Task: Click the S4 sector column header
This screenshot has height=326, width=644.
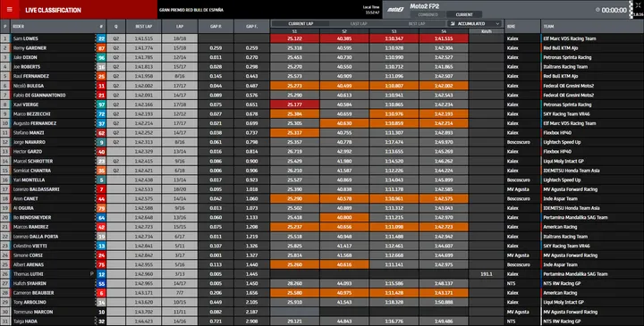Action: (444, 31)
